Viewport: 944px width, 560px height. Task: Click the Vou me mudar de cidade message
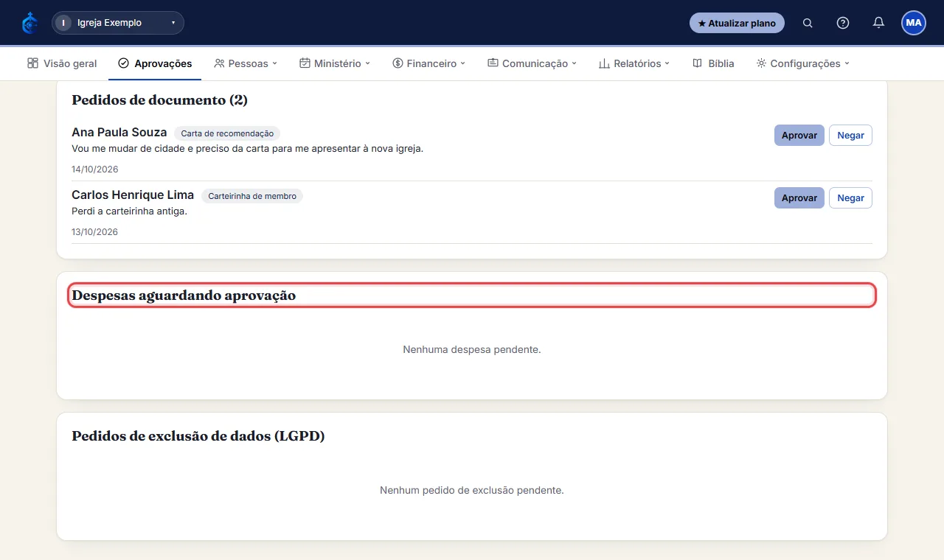coord(248,149)
